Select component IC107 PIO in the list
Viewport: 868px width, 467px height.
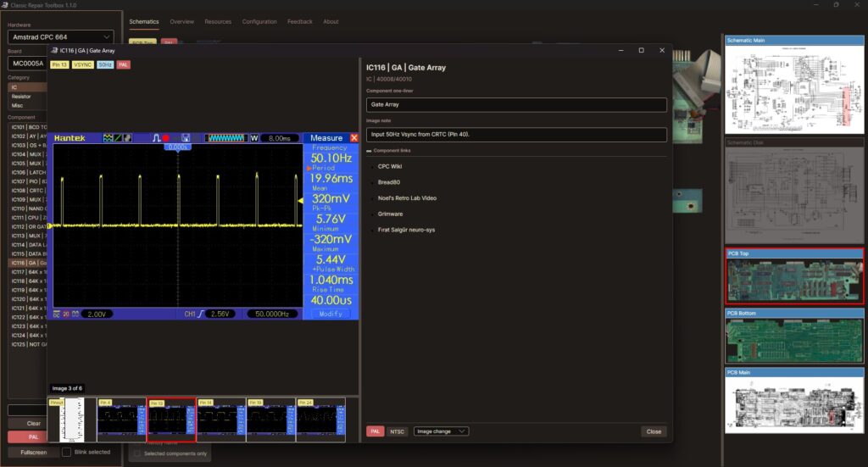coord(29,181)
